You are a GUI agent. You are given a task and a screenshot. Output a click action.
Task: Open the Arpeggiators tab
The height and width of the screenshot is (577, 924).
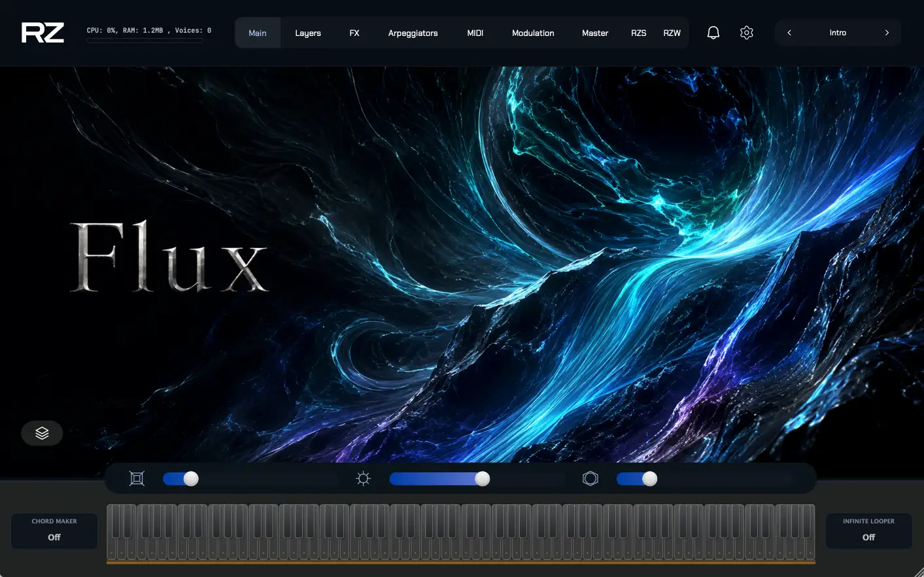413,33
